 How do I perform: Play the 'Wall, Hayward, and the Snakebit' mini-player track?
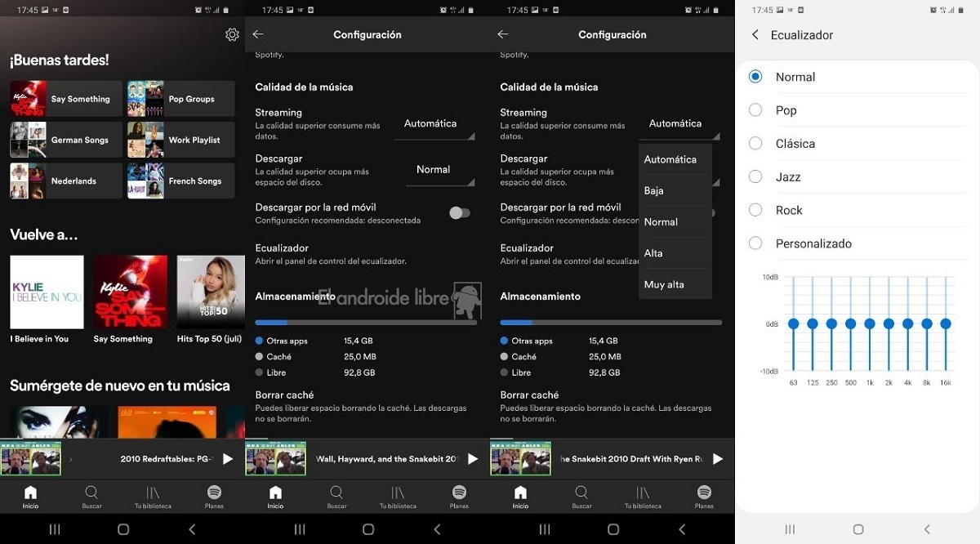[473, 459]
